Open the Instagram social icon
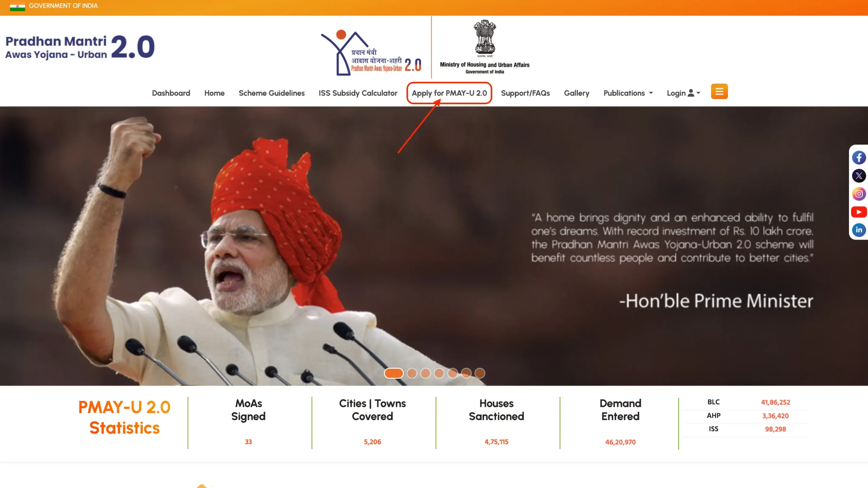 click(x=859, y=194)
